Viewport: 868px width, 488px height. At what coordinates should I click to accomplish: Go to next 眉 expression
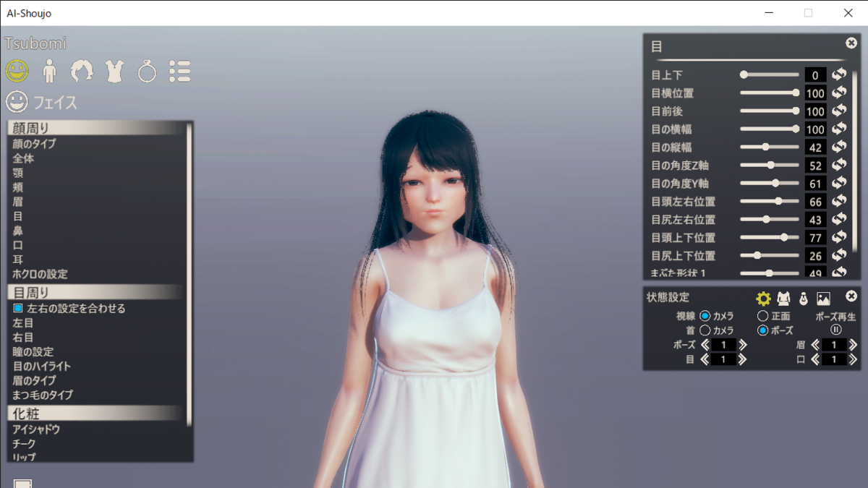(853, 345)
